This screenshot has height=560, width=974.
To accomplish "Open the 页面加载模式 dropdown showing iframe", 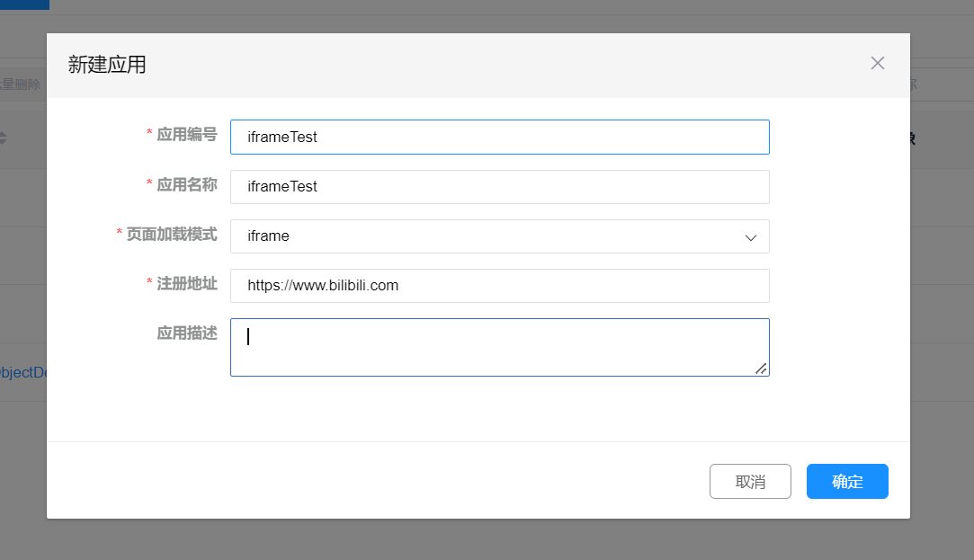I will pos(499,236).
